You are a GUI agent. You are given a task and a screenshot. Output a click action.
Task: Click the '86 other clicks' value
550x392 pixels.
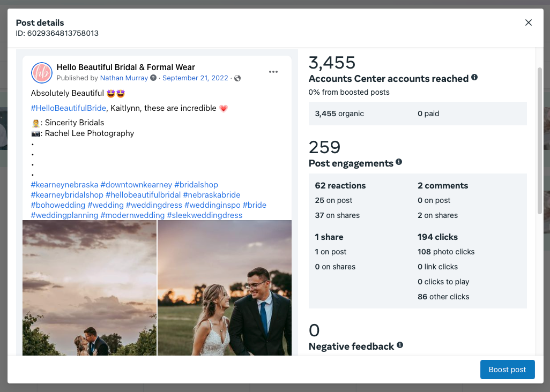443,297
